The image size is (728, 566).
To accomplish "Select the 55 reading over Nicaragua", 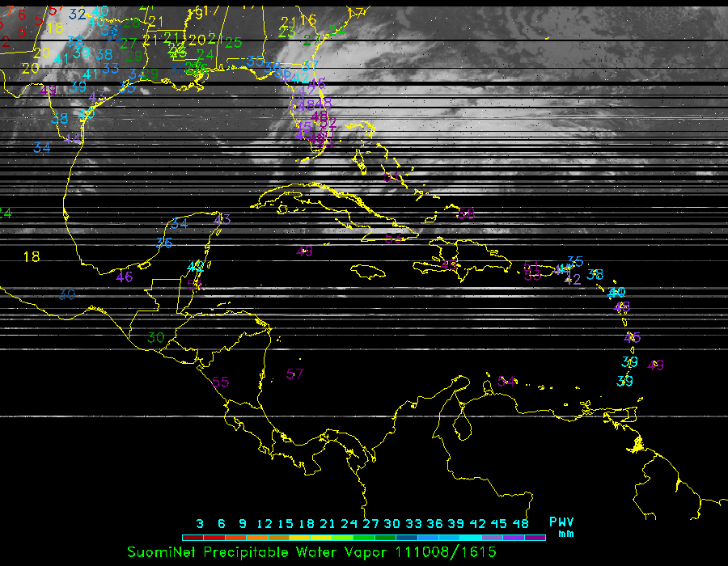I will pos(220,382).
